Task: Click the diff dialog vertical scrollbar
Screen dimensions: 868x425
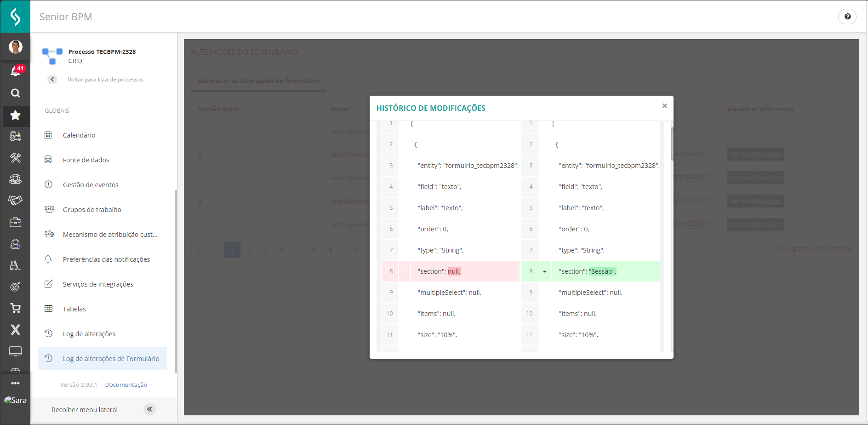Action: 672,144
